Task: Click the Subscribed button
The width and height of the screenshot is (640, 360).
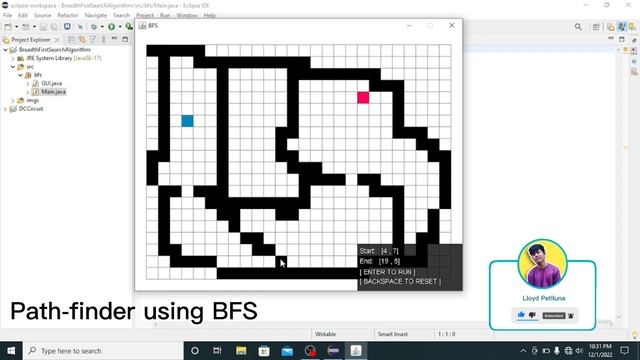Action: tap(554, 316)
